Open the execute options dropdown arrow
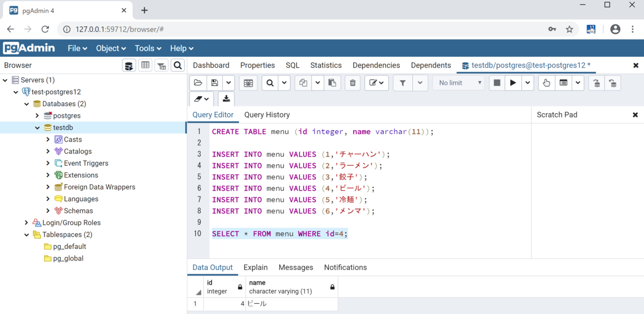Image resolution: width=644 pixels, height=314 pixels. pos(528,83)
